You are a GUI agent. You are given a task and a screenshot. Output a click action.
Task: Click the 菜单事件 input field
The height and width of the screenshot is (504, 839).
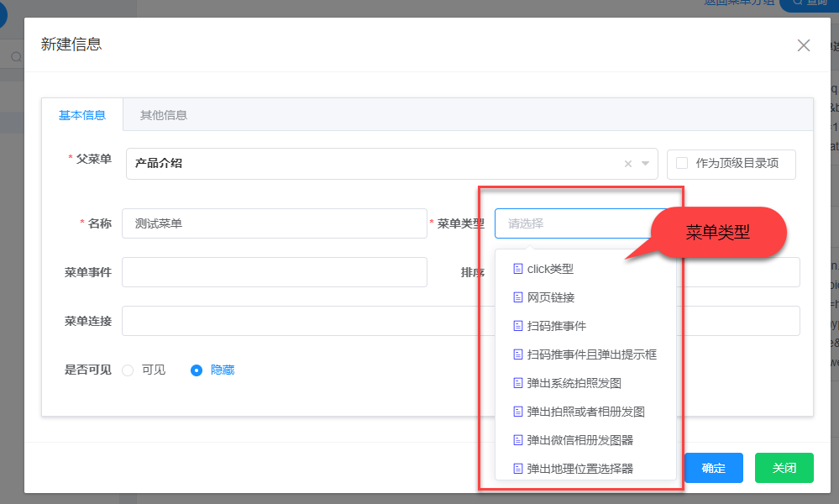coord(275,272)
